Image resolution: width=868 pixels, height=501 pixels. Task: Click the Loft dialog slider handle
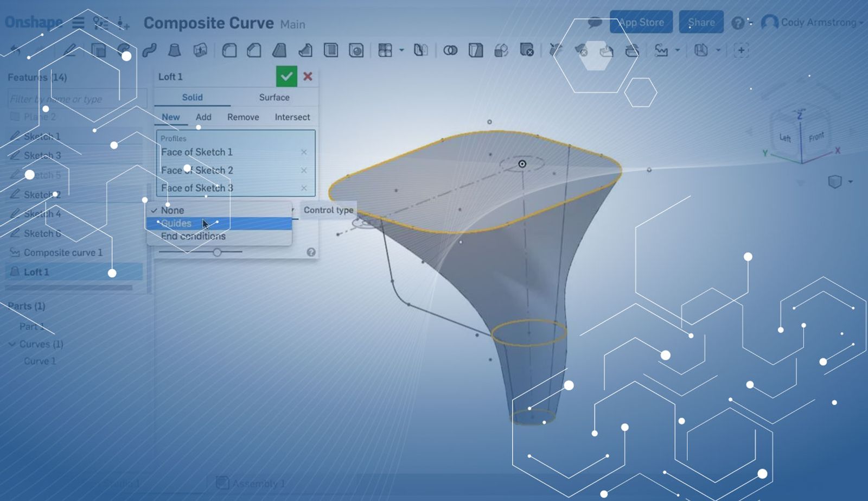[x=217, y=252]
